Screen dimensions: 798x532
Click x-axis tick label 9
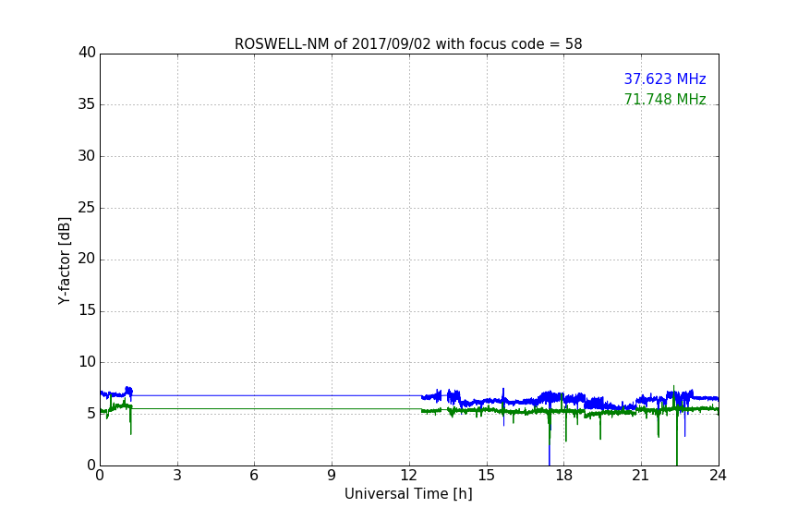(332, 476)
